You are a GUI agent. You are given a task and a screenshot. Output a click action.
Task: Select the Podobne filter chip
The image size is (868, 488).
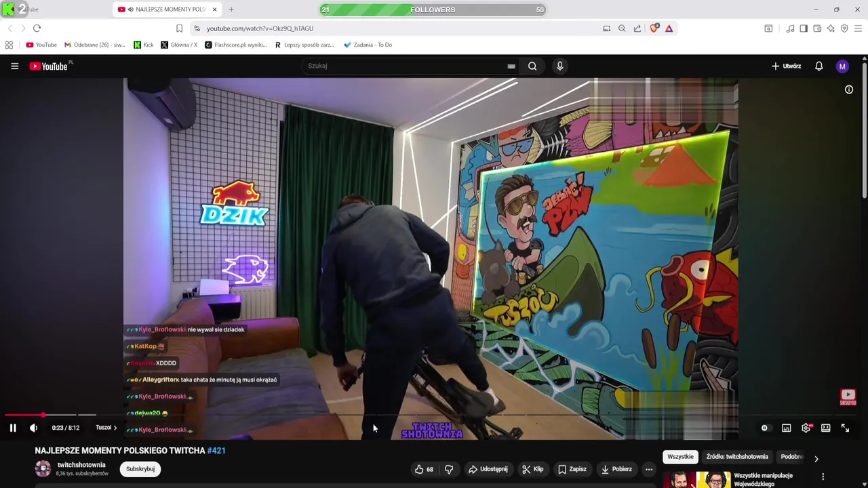point(791,457)
